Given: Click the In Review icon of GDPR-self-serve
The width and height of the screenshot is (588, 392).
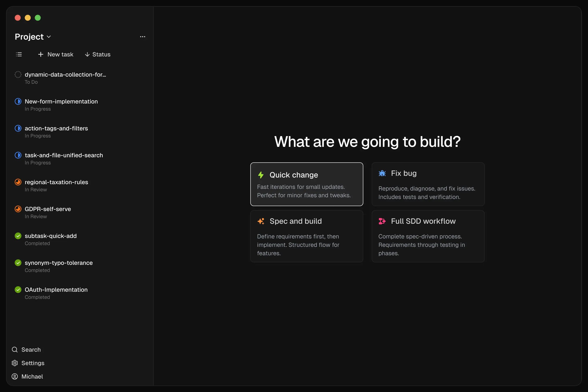Looking at the screenshot, I should click(x=18, y=209).
